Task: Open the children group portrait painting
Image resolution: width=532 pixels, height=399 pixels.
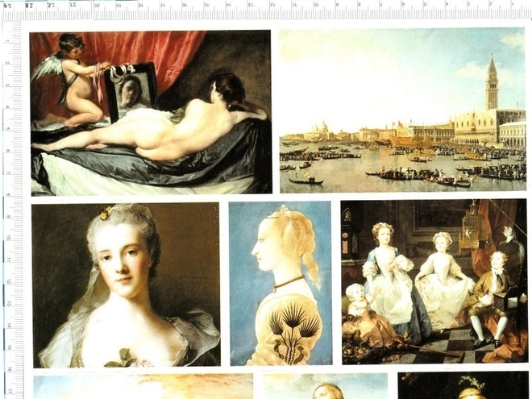Action: coord(434,282)
